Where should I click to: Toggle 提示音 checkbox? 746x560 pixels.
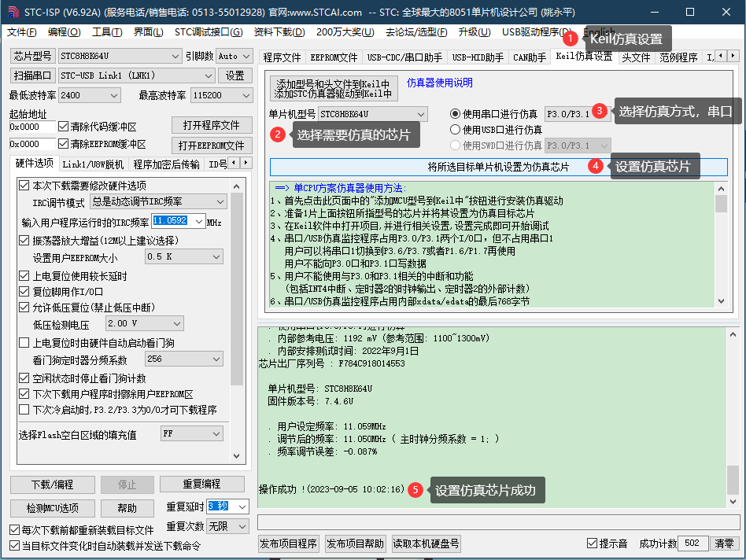click(592, 543)
